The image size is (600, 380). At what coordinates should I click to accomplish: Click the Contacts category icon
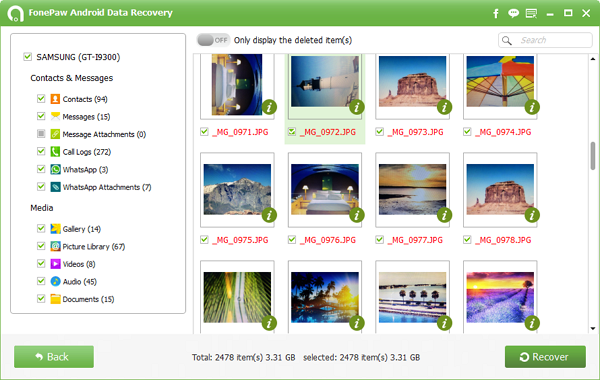[55, 99]
